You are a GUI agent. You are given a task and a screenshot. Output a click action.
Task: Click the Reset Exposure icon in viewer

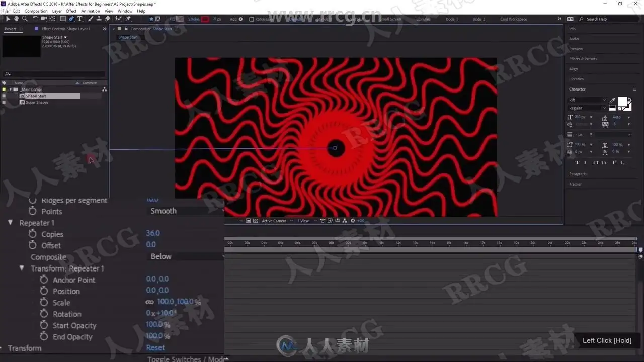click(x=353, y=221)
